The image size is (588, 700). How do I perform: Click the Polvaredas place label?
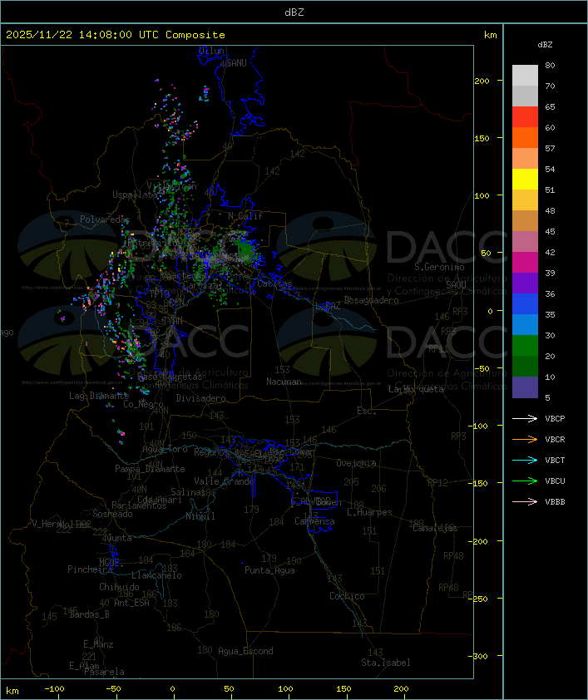(105, 219)
